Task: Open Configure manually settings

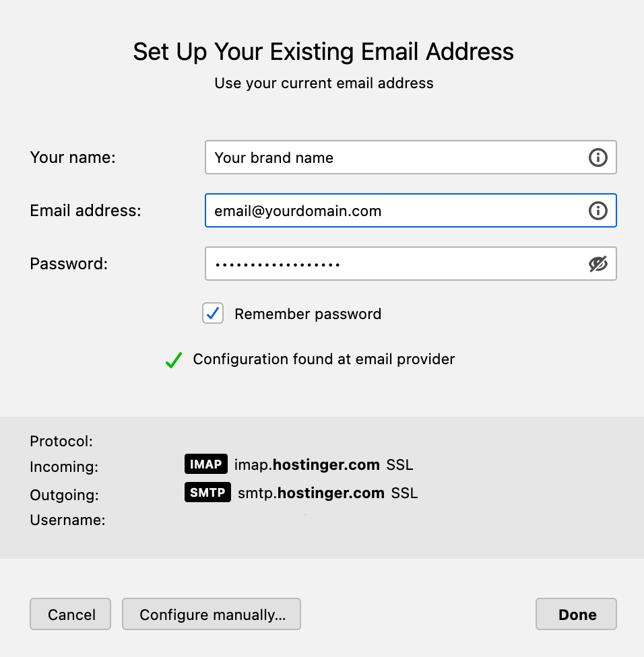Action: (x=211, y=614)
